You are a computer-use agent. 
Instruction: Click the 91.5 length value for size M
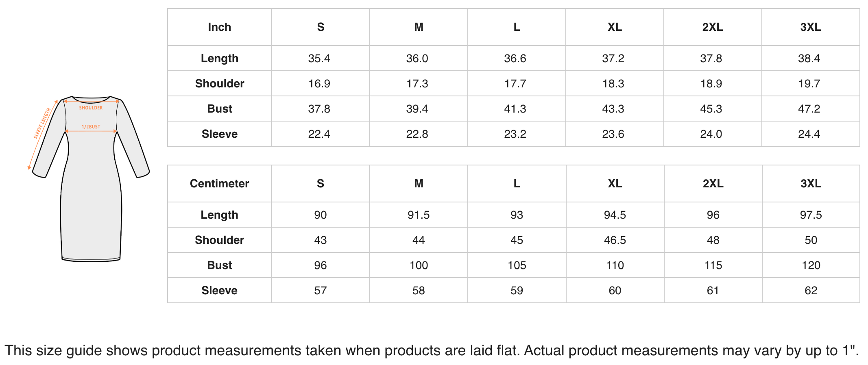[419, 215]
